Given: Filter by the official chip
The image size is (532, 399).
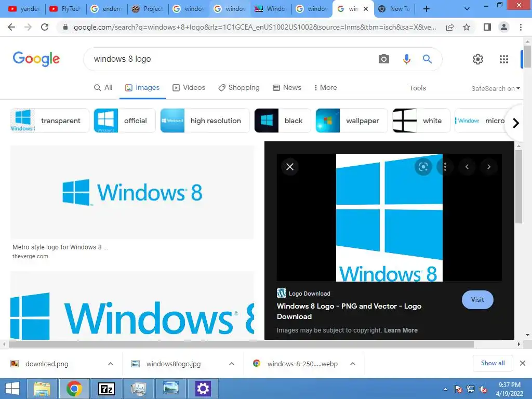Looking at the screenshot, I should pos(125,121).
